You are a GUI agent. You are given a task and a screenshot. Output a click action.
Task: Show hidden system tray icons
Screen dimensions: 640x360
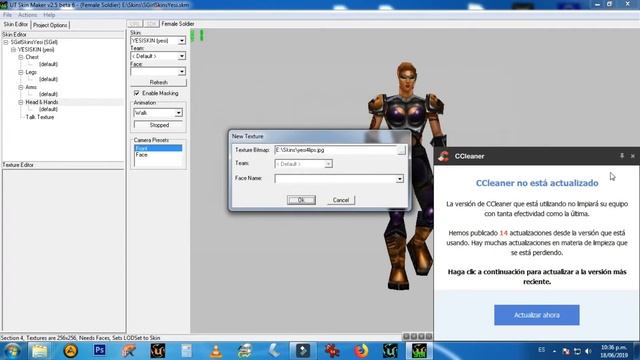click(x=554, y=351)
